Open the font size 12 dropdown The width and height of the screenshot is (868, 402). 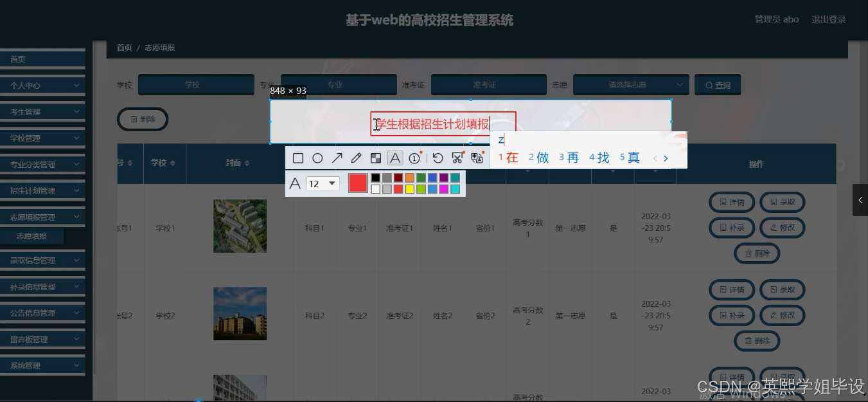[x=323, y=183]
